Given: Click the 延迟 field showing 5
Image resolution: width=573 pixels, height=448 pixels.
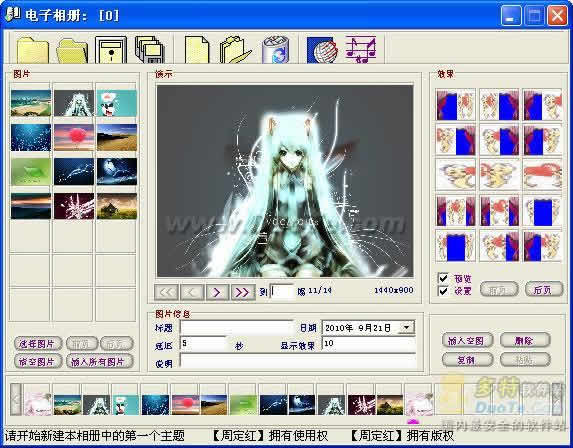Looking at the screenshot, I should point(203,344).
